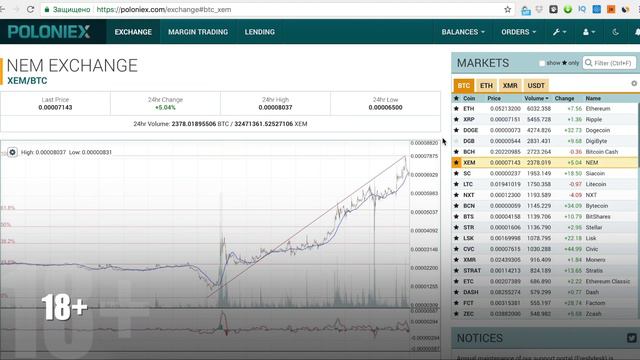
Task: Sort markets by Change column
Action: [x=564, y=98]
